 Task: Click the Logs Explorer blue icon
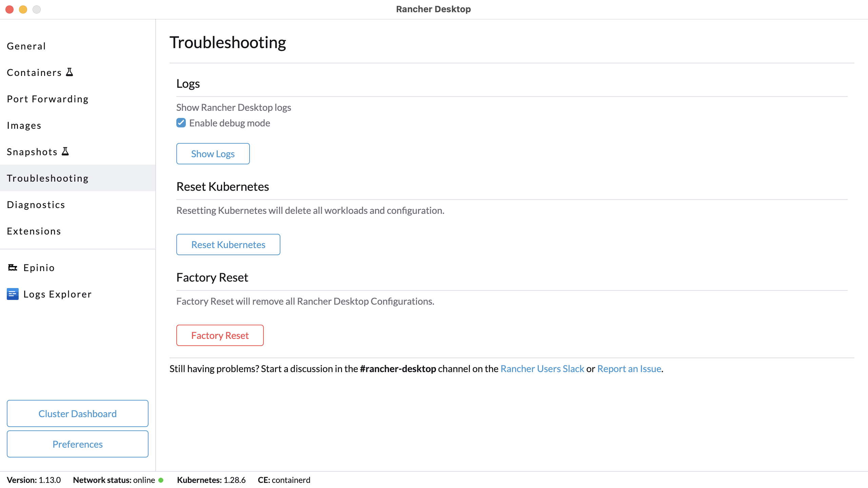[x=13, y=294]
